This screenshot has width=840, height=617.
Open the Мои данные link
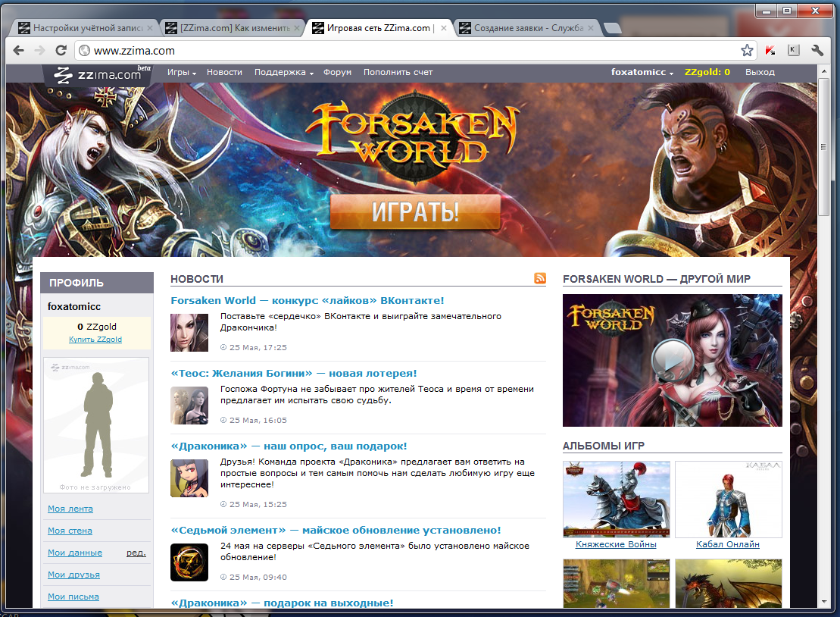75,553
